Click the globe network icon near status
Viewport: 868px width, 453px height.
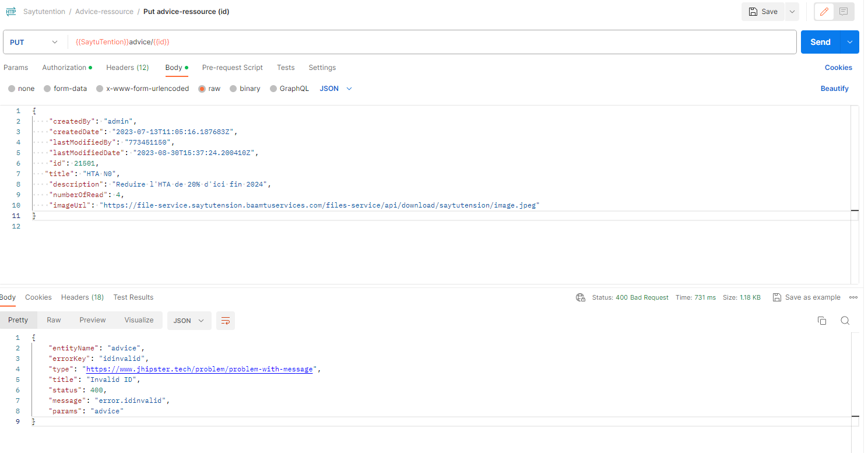(x=581, y=297)
